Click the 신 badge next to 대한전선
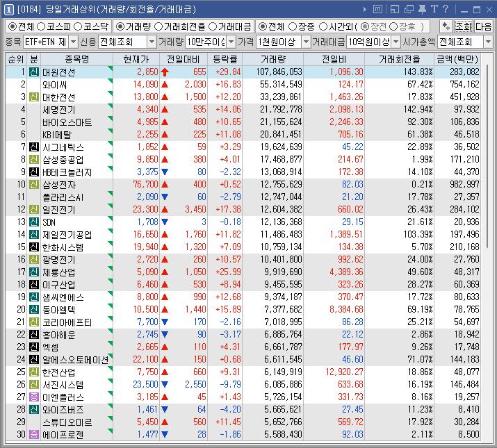Screen dimensions: 497x448 click(x=34, y=97)
